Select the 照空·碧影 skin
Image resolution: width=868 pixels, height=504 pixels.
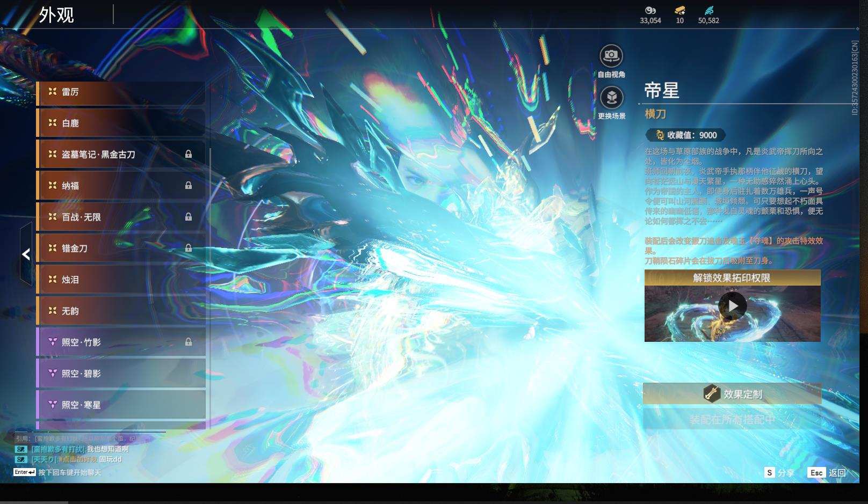(x=121, y=373)
